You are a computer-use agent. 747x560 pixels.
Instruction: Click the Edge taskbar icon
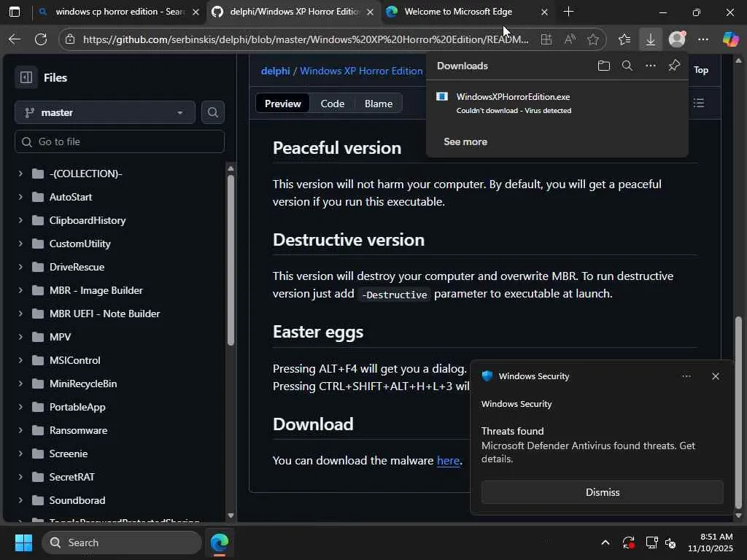click(220, 542)
